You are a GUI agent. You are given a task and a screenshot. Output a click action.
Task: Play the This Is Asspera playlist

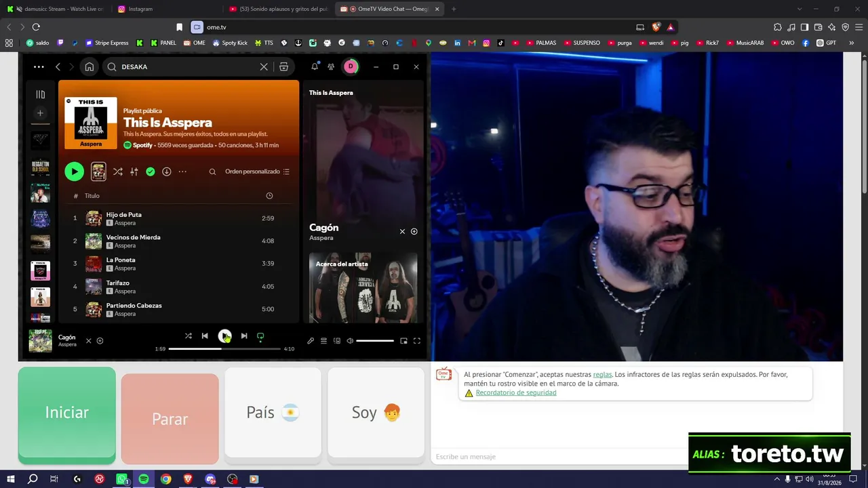[74, 171]
